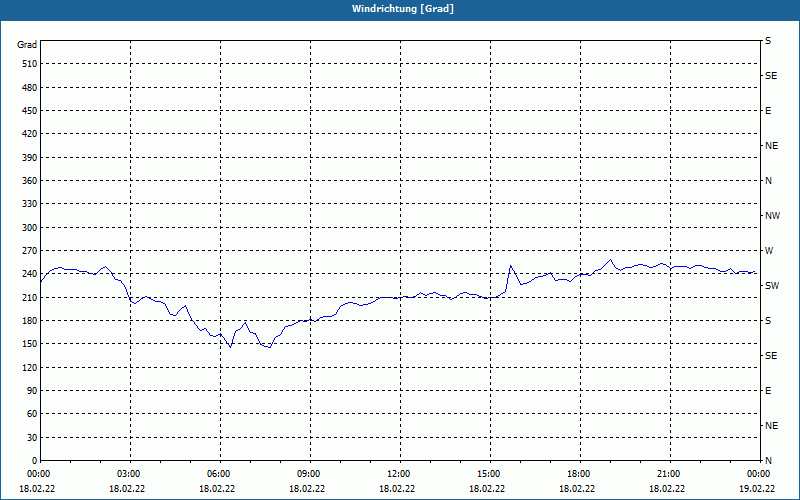Click the 510 value on the left axis

click(30, 64)
